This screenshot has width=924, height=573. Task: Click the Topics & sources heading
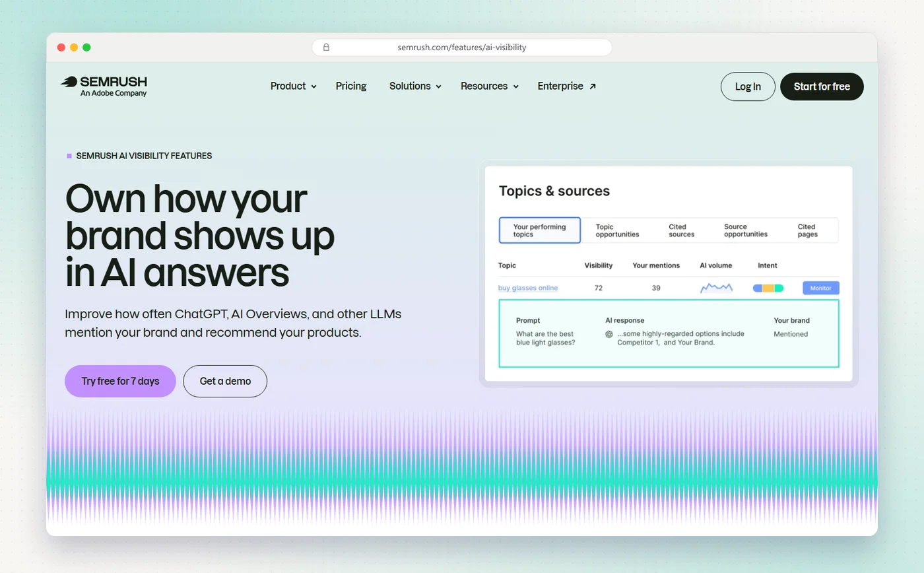[x=554, y=191]
